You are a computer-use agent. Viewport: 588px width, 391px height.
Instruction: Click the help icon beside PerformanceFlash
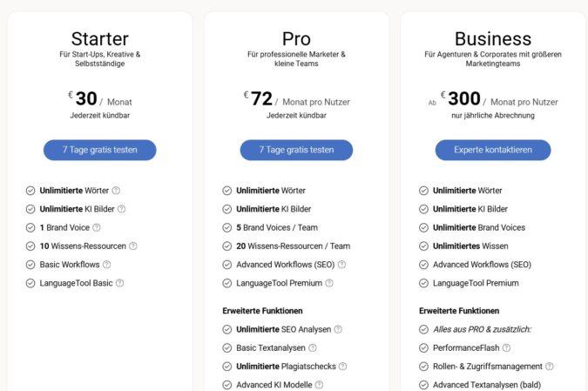[x=507, y=347]
